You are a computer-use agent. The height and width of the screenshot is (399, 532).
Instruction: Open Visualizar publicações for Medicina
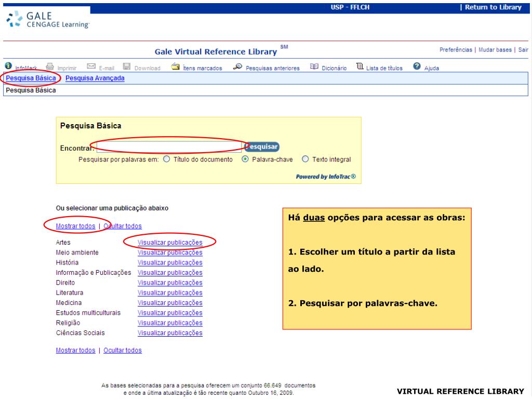click(170, 303)
